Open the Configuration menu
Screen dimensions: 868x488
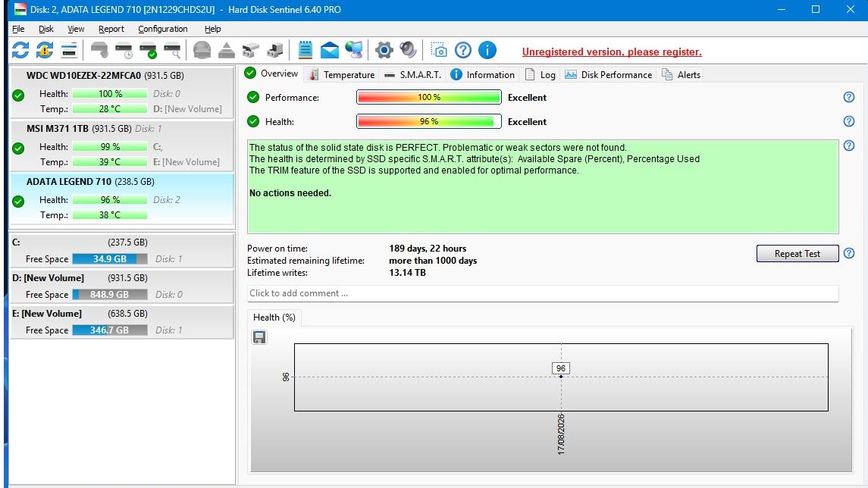pos(163,29)
